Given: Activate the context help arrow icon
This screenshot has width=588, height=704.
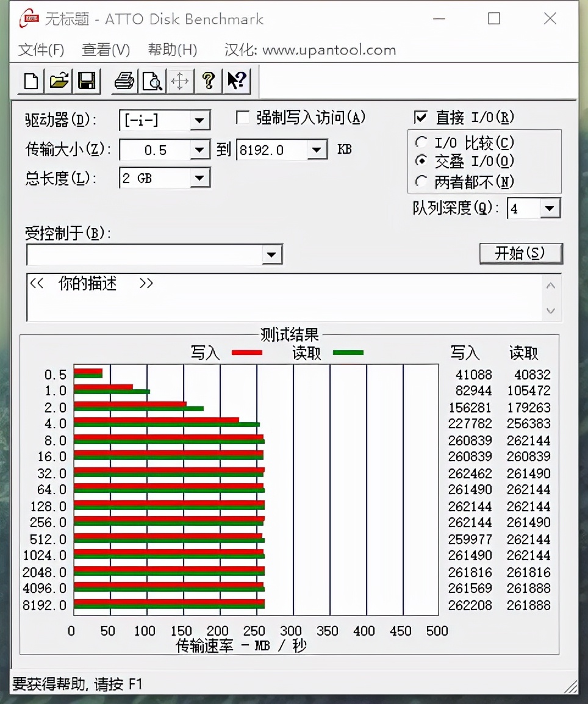Looking at the screenshot, I should (237, 81).
